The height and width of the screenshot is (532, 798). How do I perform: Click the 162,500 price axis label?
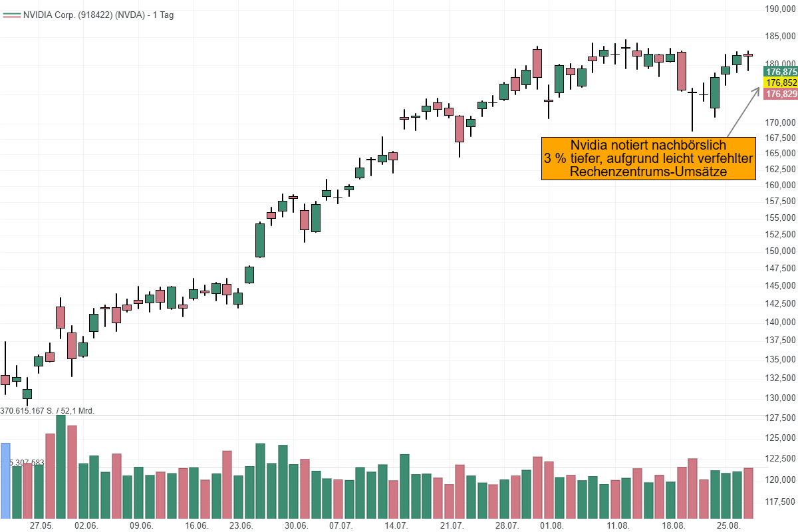pos(781,169)
